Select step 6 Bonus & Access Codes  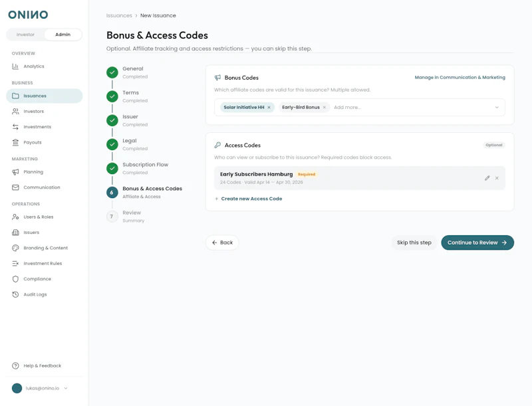click(x=112, y=193)
